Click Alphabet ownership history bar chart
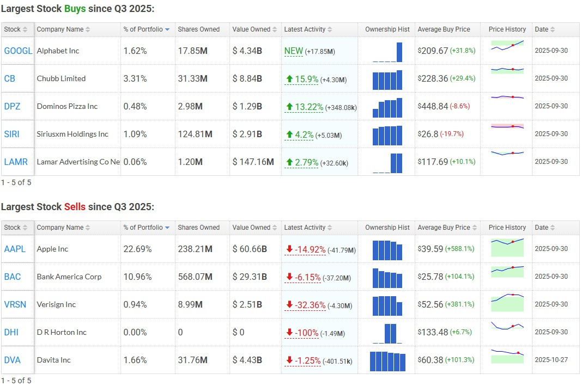 pos(387,52)
